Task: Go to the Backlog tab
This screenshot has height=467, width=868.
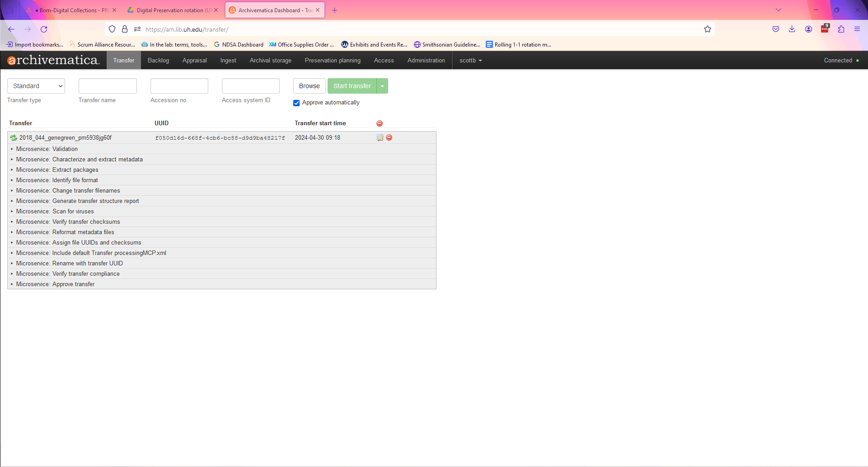Action: point(158,60)
